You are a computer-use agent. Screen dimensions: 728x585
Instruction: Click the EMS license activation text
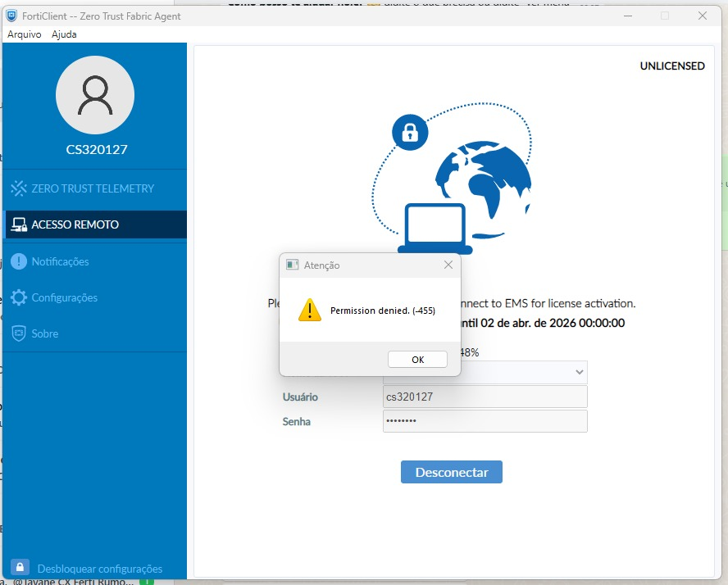pos(547,303)
